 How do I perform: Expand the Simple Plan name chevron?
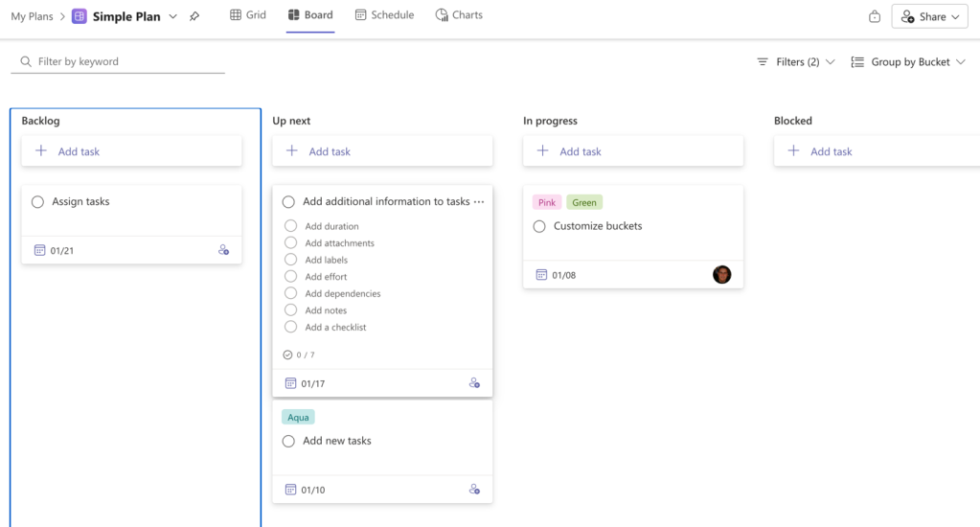tap(172, 16)
